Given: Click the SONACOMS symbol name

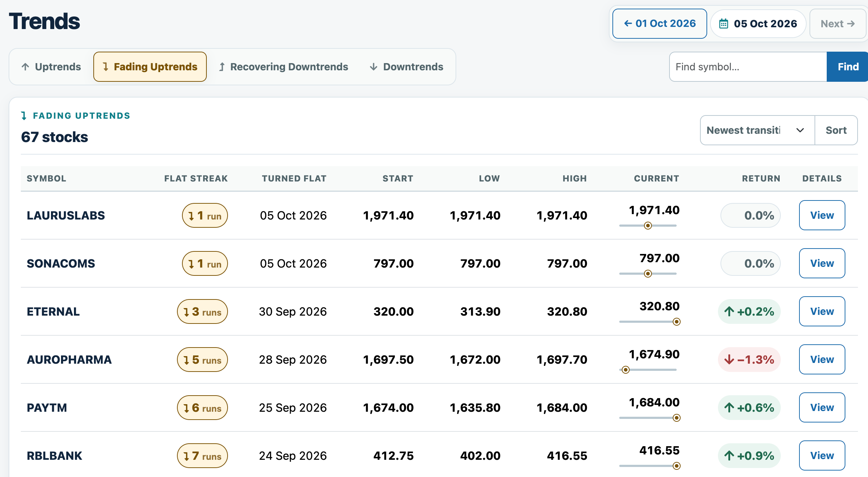Looking at the screenshot, I should pyautogui.click(x=61, y=264).
